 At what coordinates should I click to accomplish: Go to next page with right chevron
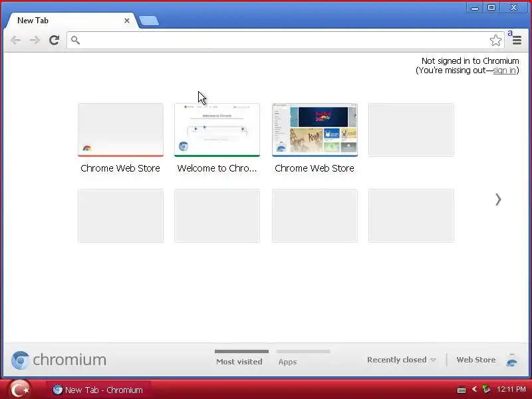497,199
